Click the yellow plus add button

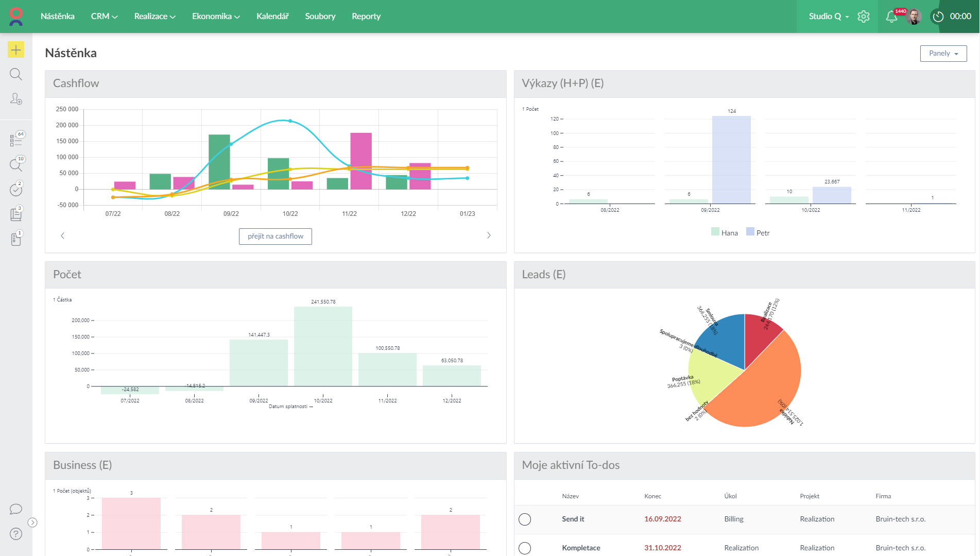[x=16, y=50]
